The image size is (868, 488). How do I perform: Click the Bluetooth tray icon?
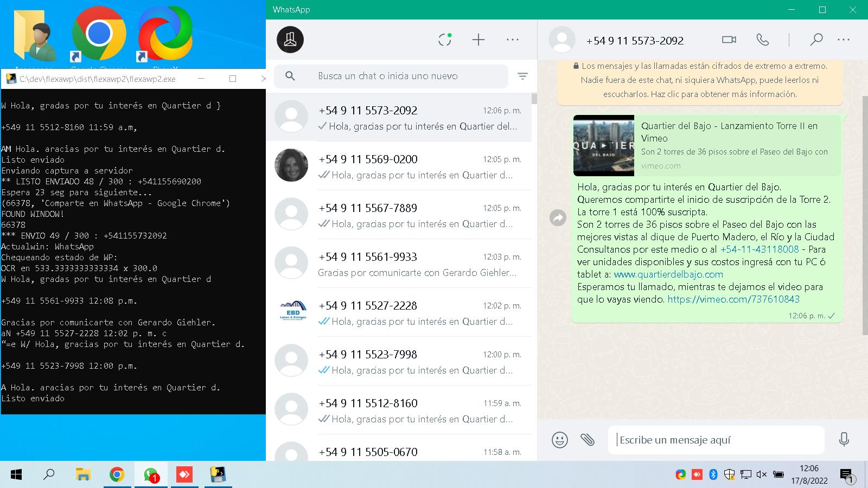[x=713, y=474]
